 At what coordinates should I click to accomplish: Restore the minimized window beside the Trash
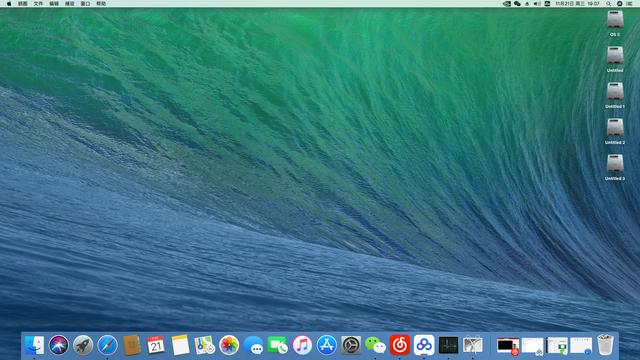[x=581, y=346]
